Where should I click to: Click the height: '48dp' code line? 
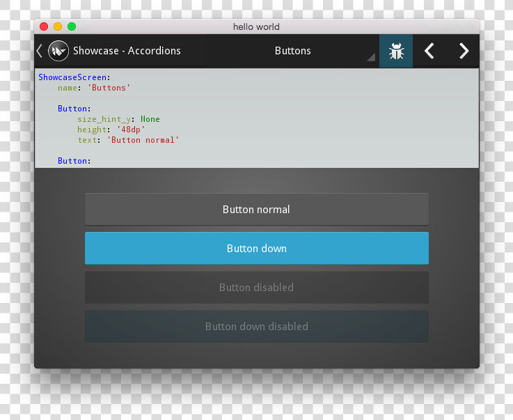111,130
